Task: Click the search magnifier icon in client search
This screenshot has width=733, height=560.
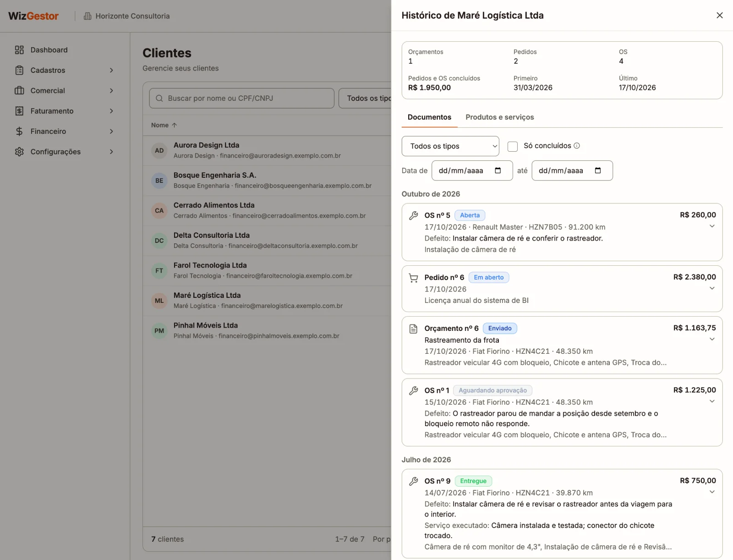Action: point(159,99)
